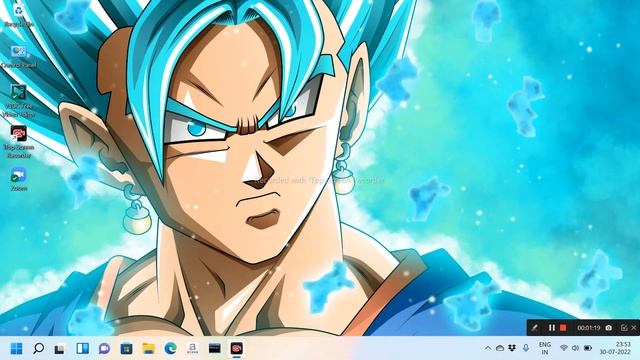The height and width of the screenshot is (360, 640).
Task: Open the OneDrive cloud tray icon
Action: (500, 348)
